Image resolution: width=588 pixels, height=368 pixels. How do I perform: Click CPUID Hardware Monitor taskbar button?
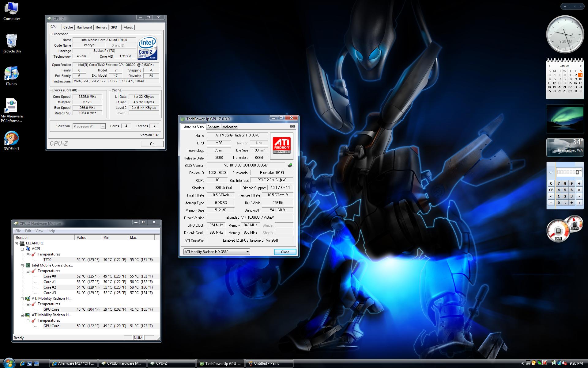pyautogui.click(x=123, y=363)
